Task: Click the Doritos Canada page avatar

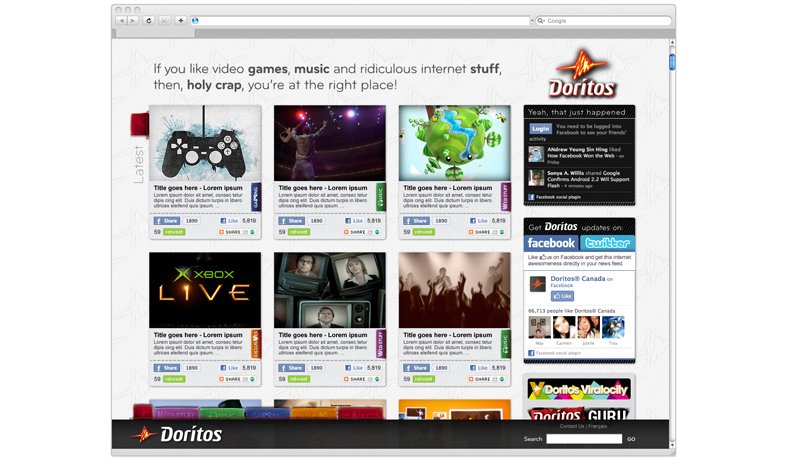Action: [x=537, y=284]
